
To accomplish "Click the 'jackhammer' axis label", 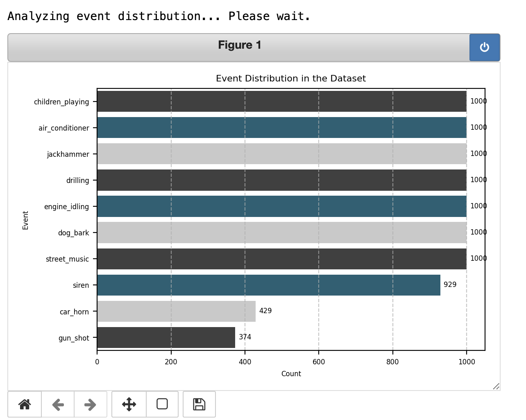I will [x=68, y=154].
